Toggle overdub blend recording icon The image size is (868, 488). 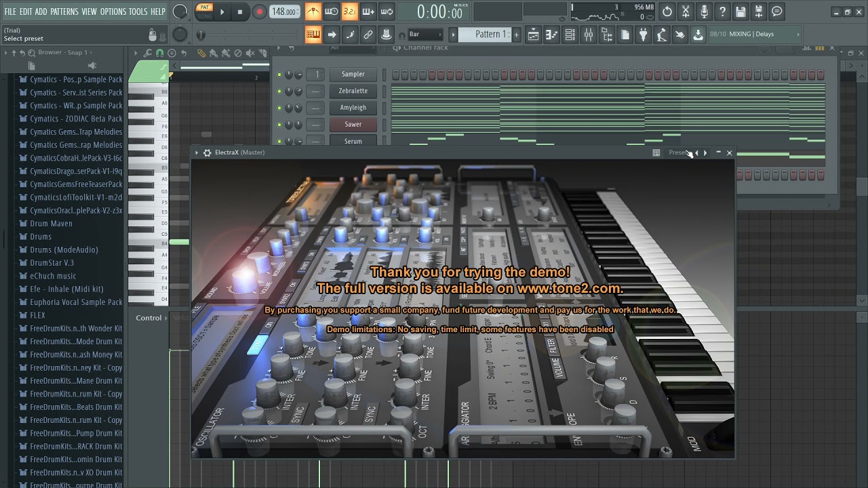point(368,12)
